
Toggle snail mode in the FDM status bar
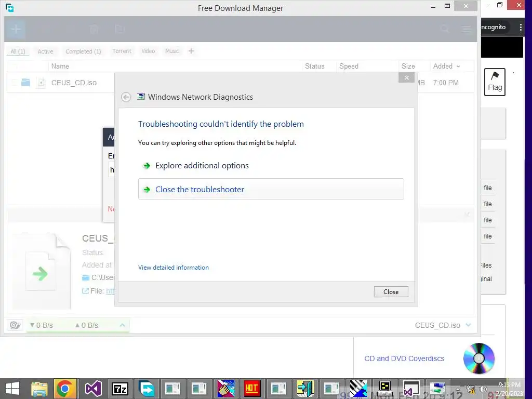click(x=15, y=325)
